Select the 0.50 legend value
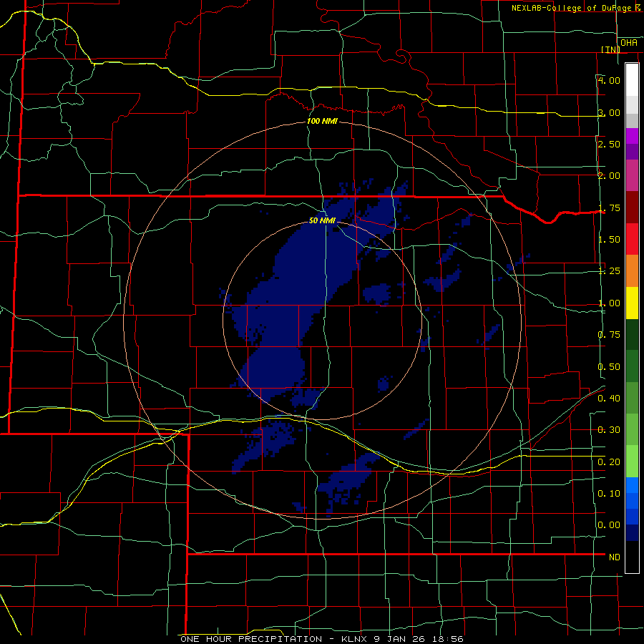The width and height of the screenshot is (644, 644). click(609, 367)
